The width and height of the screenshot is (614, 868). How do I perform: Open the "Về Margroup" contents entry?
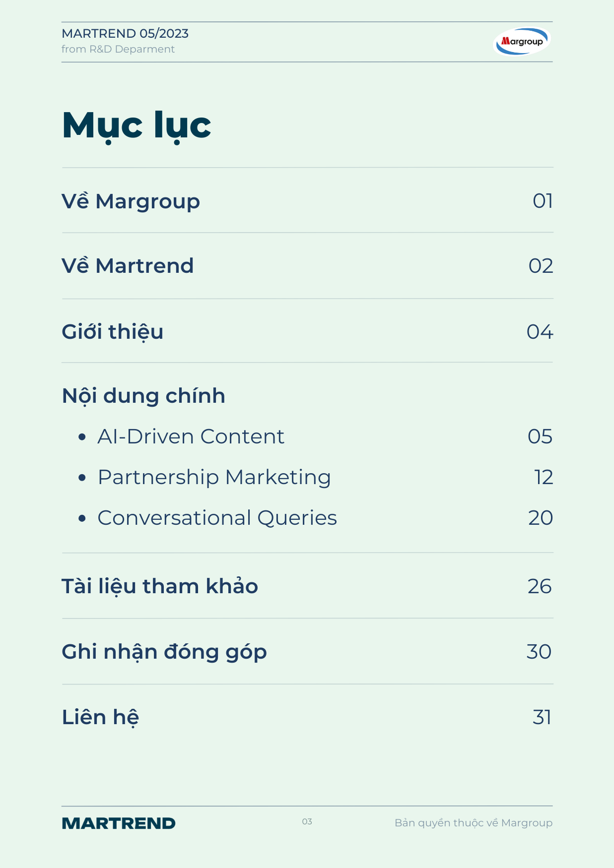131,201
